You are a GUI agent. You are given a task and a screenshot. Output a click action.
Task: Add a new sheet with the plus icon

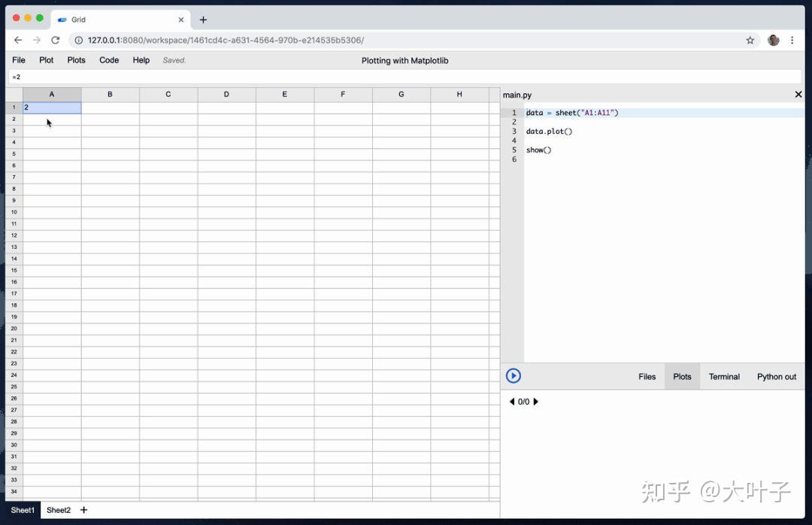(x=83, y=510)
